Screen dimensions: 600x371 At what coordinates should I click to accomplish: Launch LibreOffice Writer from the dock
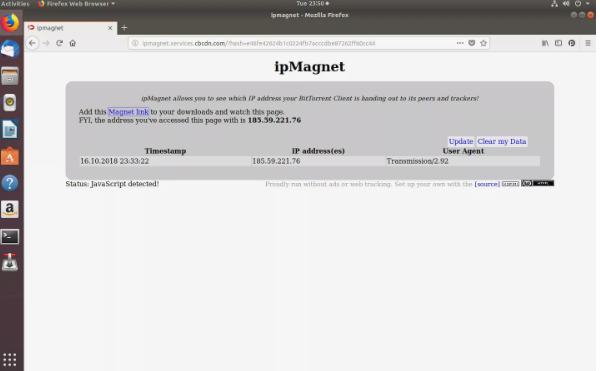(10, 129)
